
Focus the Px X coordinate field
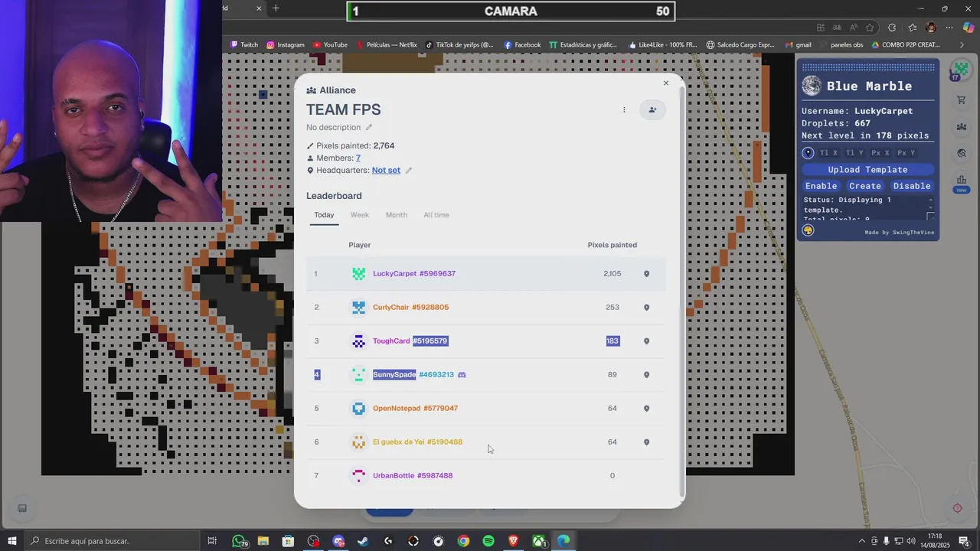click(x=880, y=153)
